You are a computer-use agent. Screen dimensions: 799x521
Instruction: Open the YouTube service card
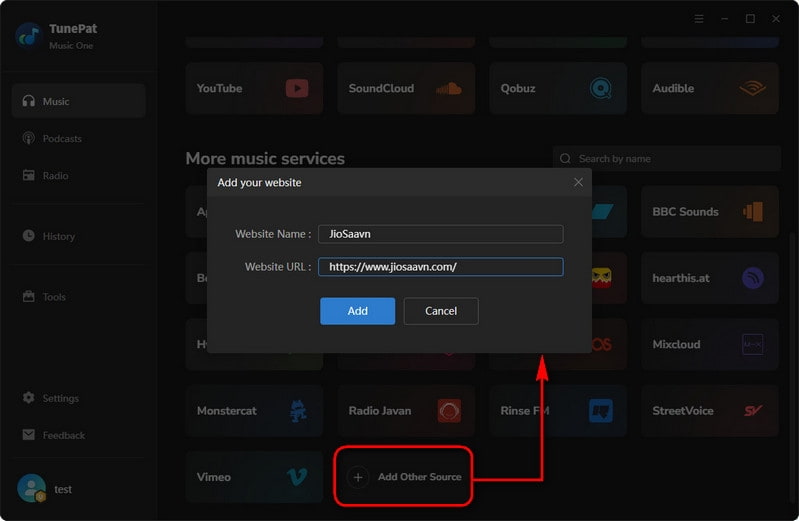click(254, 88)
